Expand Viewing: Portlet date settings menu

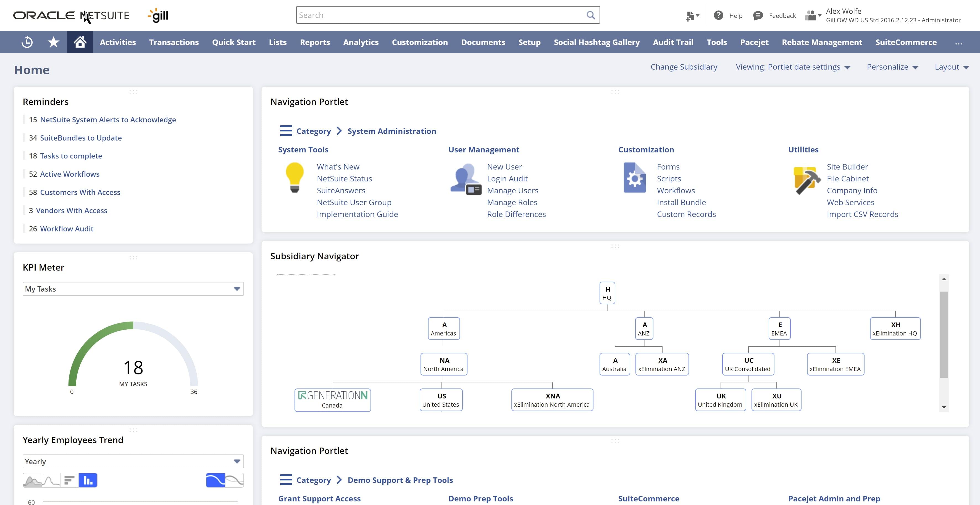point(793,67)
